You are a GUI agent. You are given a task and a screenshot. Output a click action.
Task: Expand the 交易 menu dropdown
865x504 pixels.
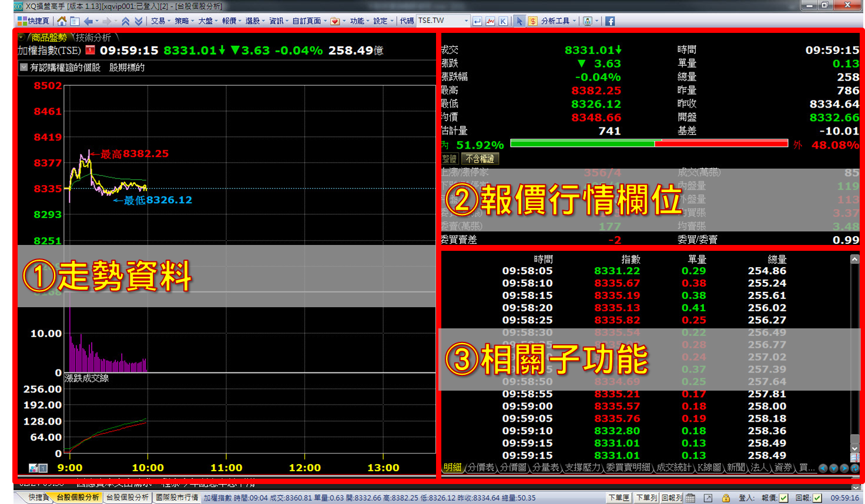pos(161,21)
